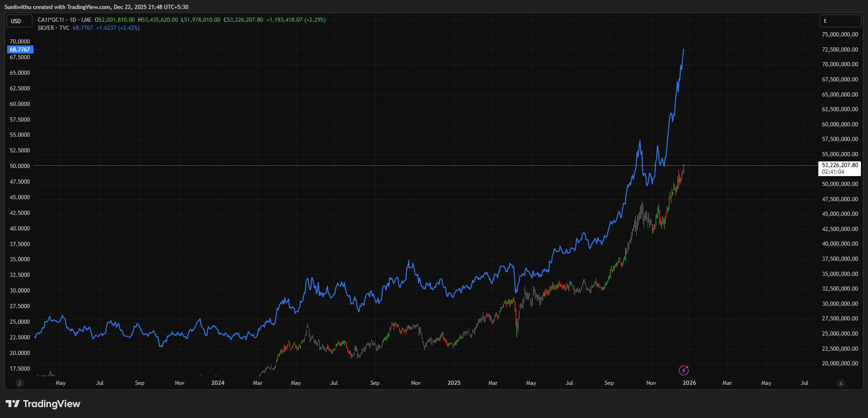Click the silver +1.6237 (+2.42%) change value
This screenshot has height=418, width=868.
pos(118,28)
